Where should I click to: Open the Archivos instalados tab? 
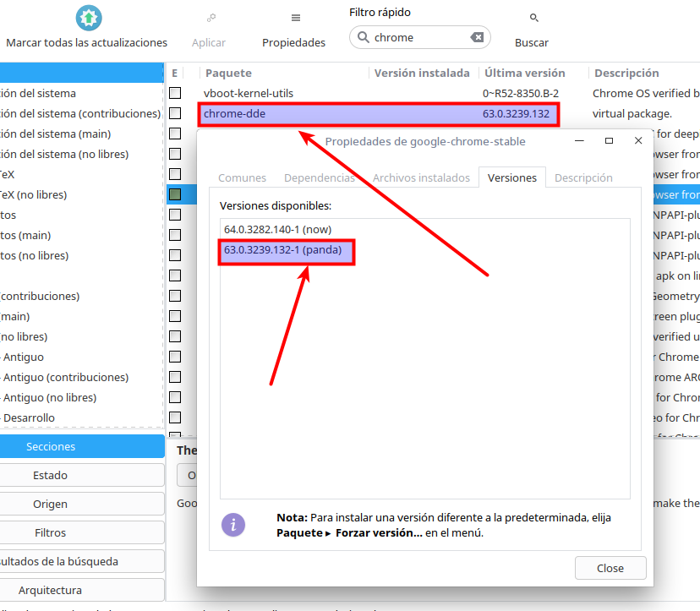tap(421, 177)
